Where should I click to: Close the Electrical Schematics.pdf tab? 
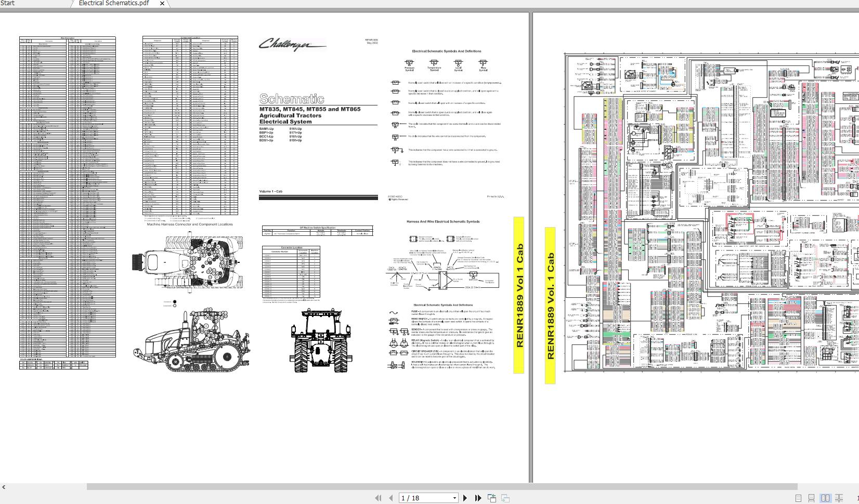click(x=162, y=3)
